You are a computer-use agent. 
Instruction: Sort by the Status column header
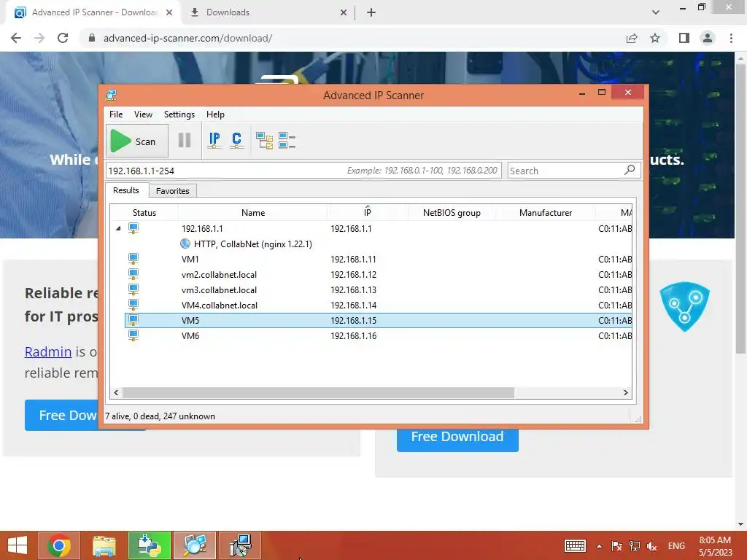(x=144, y=212)
